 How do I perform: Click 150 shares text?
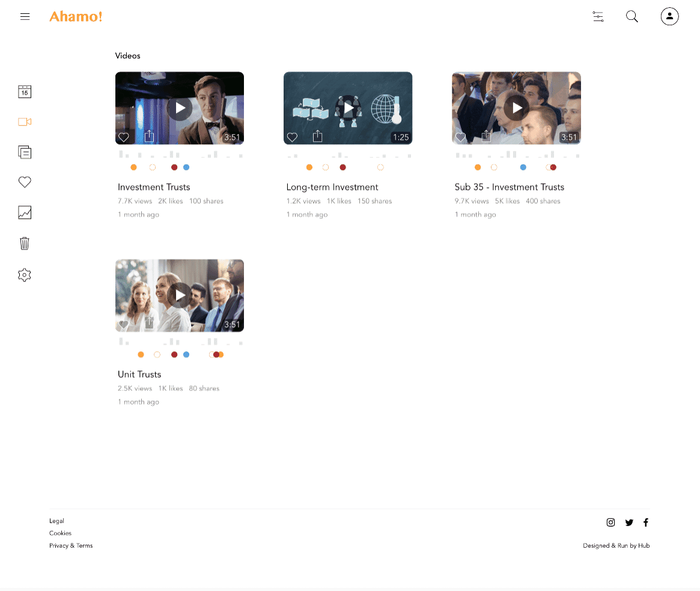(374, 201)
